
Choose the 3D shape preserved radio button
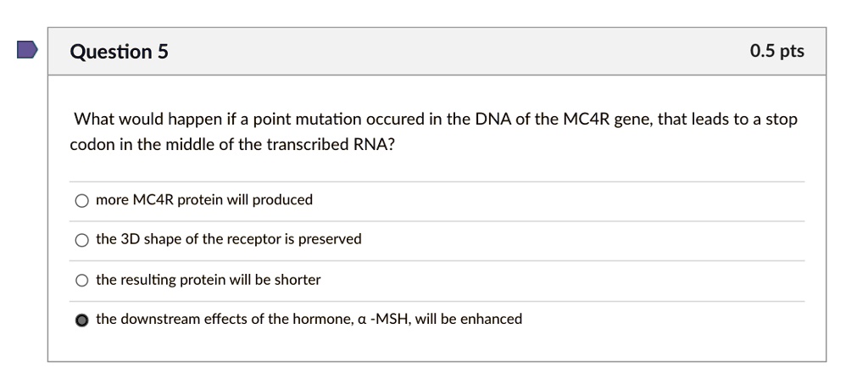[x=81, y=241]
